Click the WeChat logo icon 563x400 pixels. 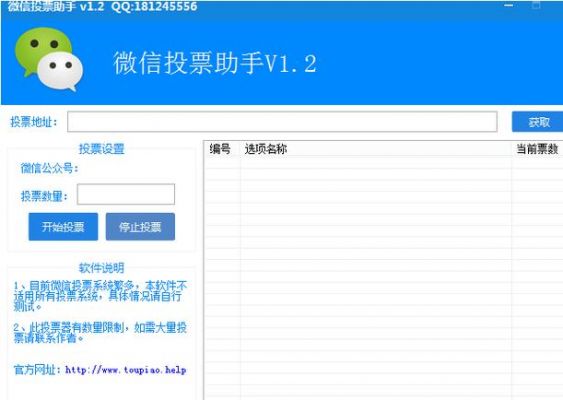click(49, 59)
